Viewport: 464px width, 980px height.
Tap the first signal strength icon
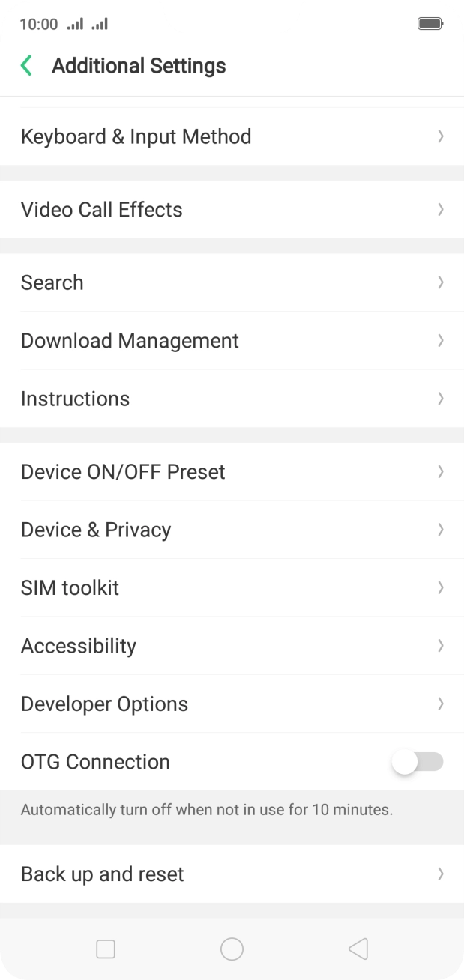[75, 24]
